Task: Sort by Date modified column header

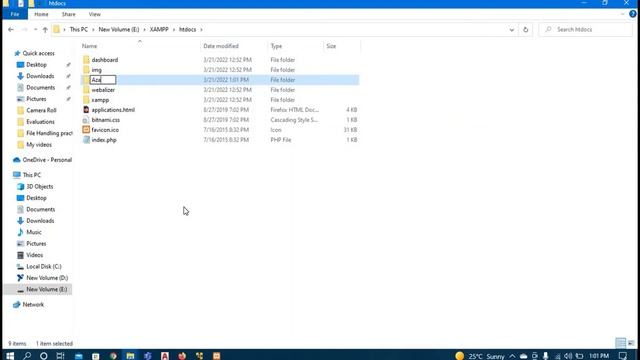Action: pos(221,46)
